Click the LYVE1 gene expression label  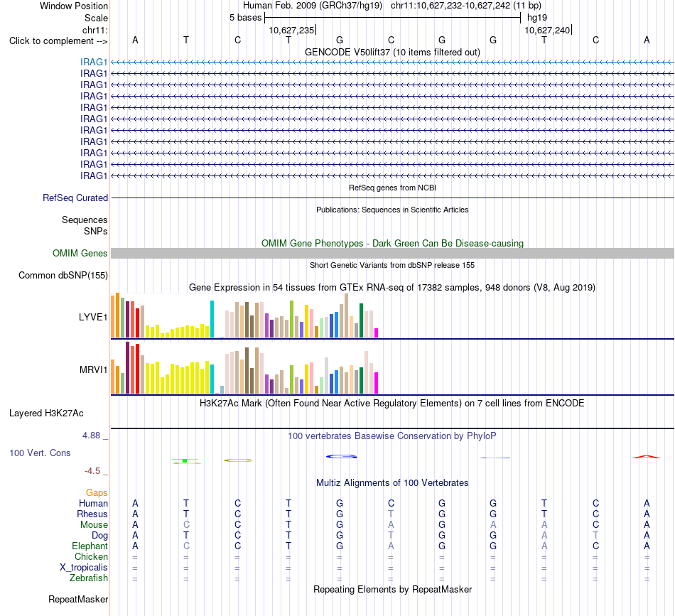93,318
